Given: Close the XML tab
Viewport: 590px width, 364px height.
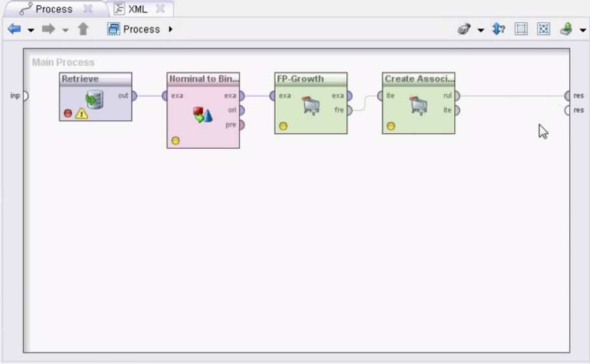Looking at the screenshot, I should 160,9.
